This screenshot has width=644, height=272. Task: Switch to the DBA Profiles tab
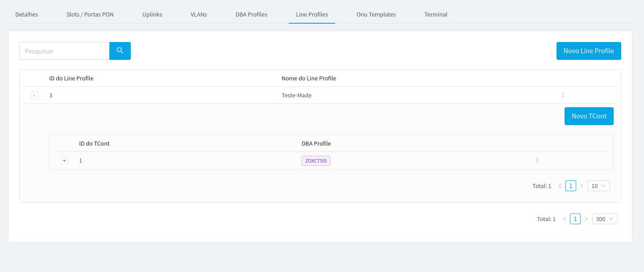tap(251, 14)
